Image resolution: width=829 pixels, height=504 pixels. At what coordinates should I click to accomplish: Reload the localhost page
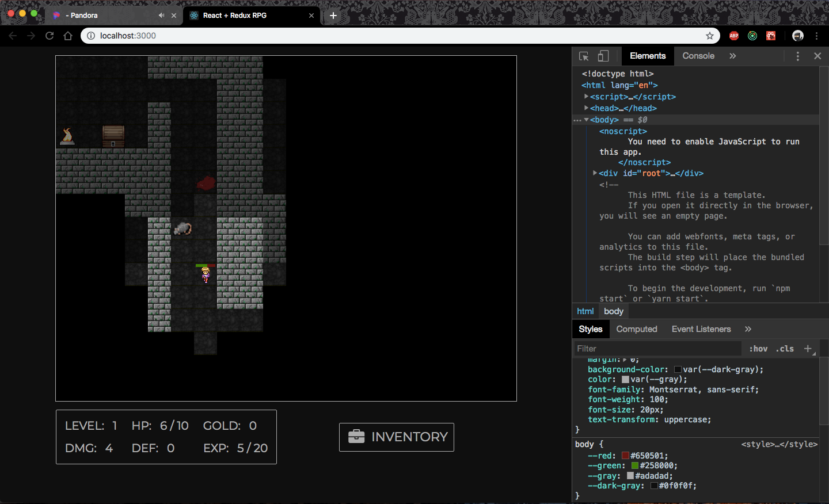[50, 36]
